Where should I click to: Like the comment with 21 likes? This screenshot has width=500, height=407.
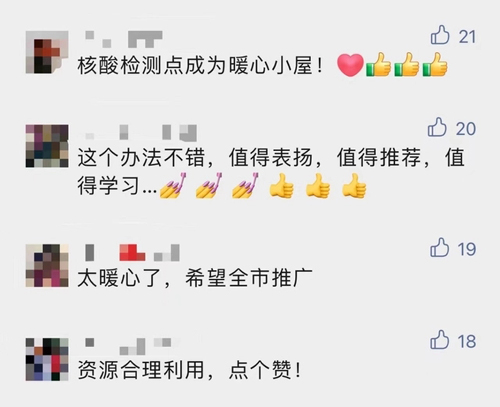click(x=440, y=35)
